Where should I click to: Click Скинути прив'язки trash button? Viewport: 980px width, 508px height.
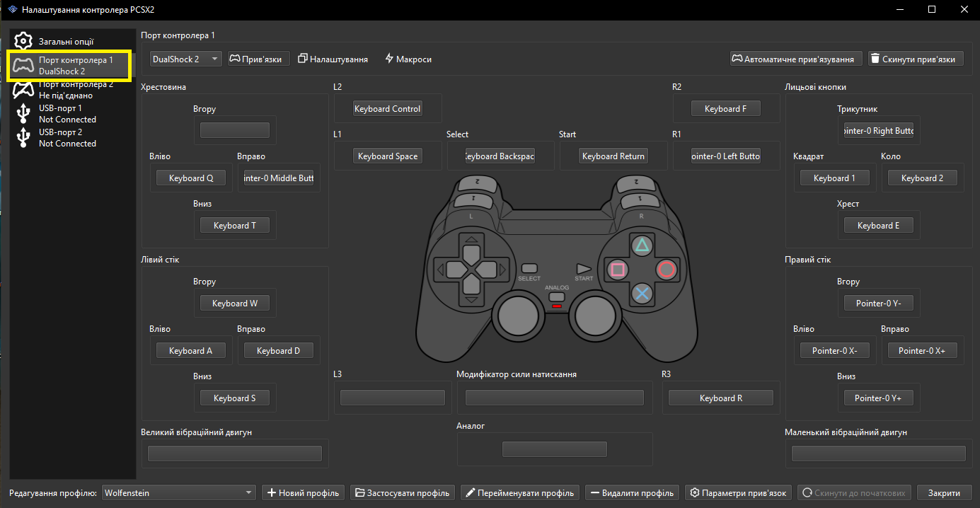(916, 59)
